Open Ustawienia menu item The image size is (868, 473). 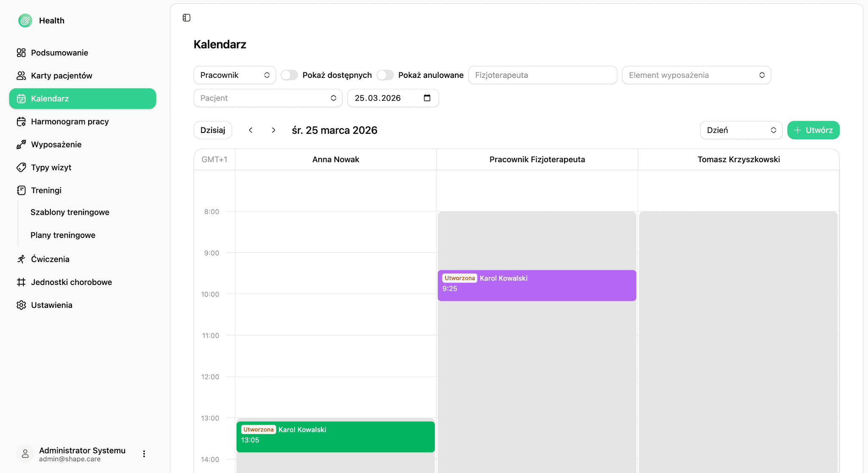point(83,305)
